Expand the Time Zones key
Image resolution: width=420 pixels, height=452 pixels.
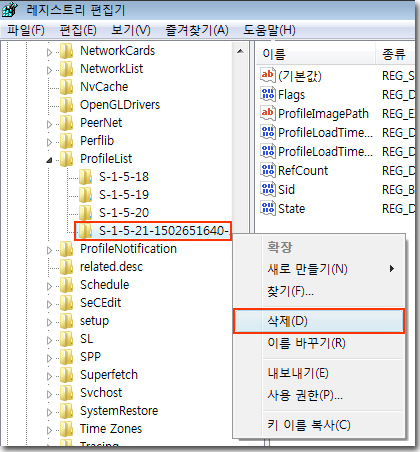[x=49, y=430]
